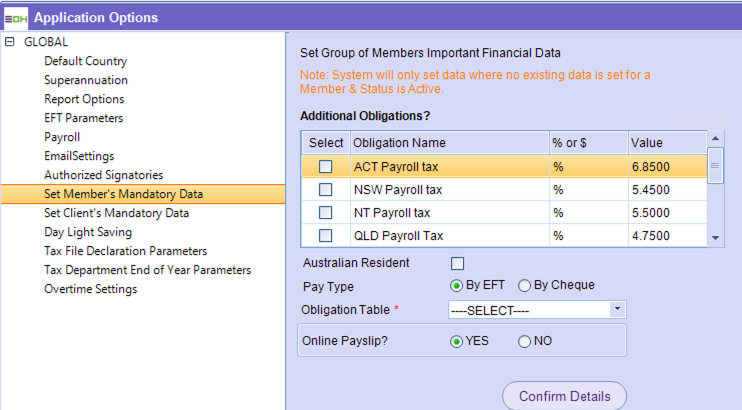Tick the NSW Payroll tax checkbox
The width and height of the screenshot is (742, 410).
[x=325, y=190]
